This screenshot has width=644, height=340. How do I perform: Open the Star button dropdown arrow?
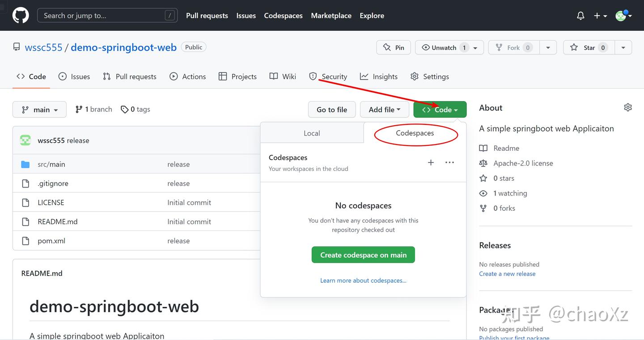tap(623, 47)
